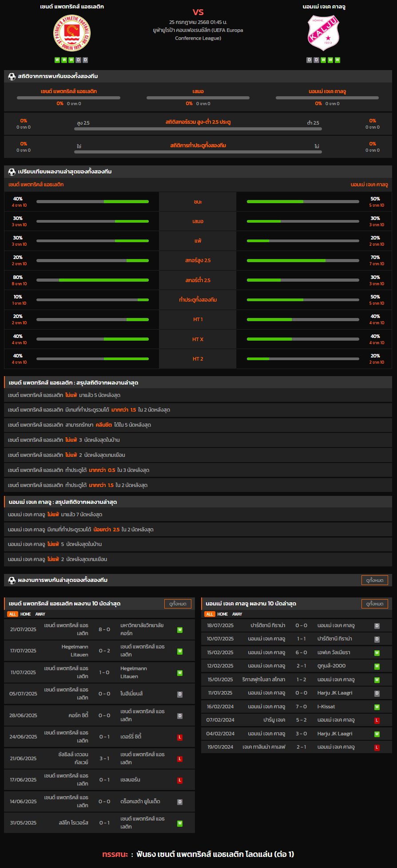Select HOME tab in Nõmme Kalju results table
The width and height of the screenshot is (397, 868).
223,614
